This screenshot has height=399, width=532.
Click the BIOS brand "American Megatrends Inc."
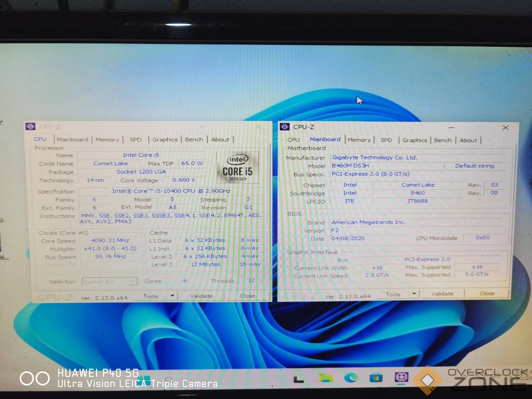click(368, 222)
